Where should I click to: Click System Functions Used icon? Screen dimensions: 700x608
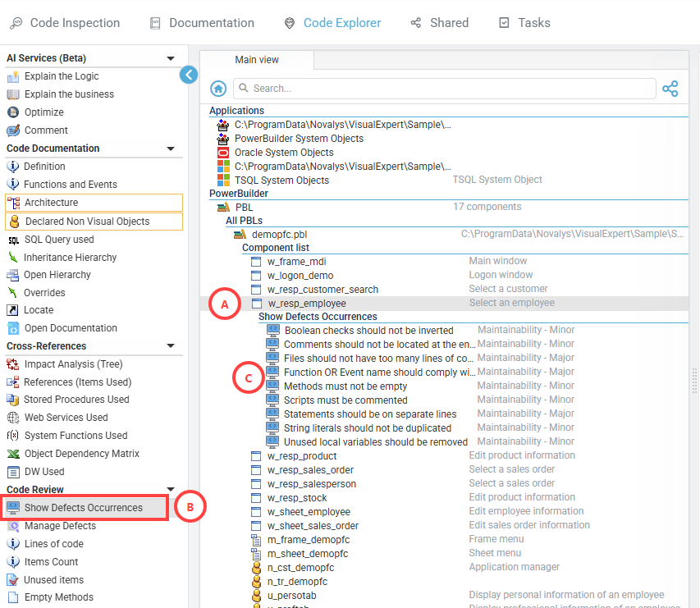13,436
